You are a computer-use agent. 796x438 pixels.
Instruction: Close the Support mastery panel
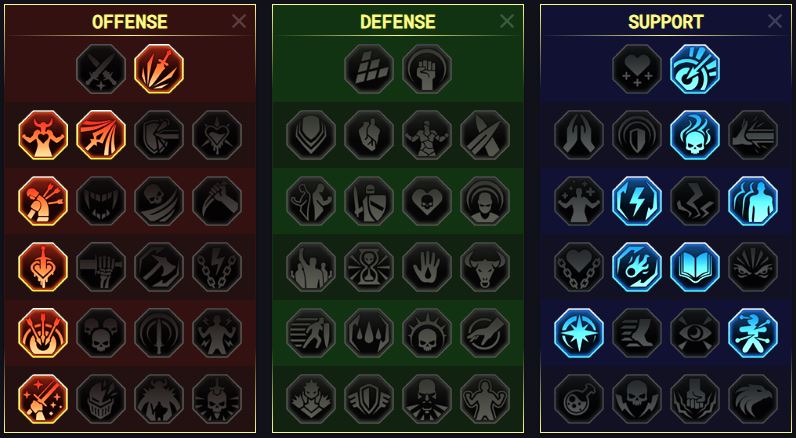point(775,21)
